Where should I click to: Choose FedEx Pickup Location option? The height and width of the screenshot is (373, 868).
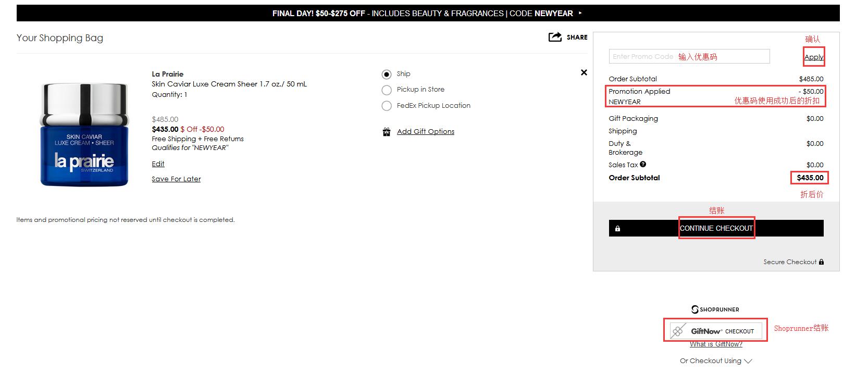(387, 106)
